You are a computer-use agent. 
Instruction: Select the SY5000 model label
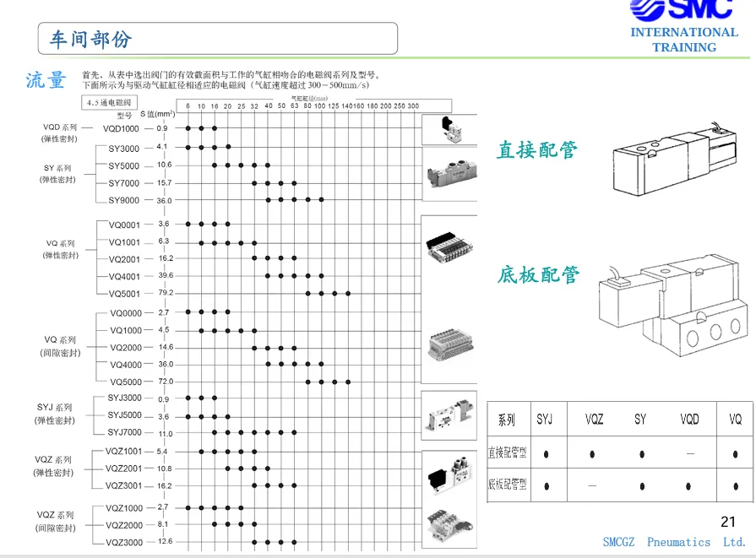(x=124, y=165)
